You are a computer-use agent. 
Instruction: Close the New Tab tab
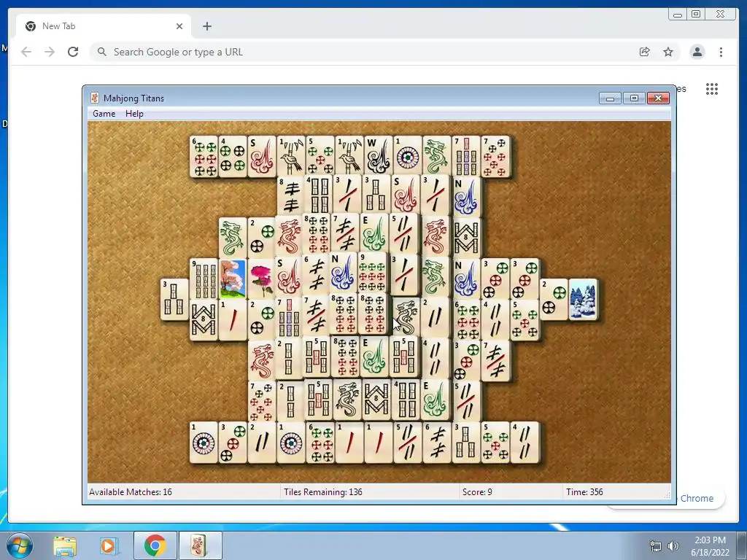pos(179,26)
